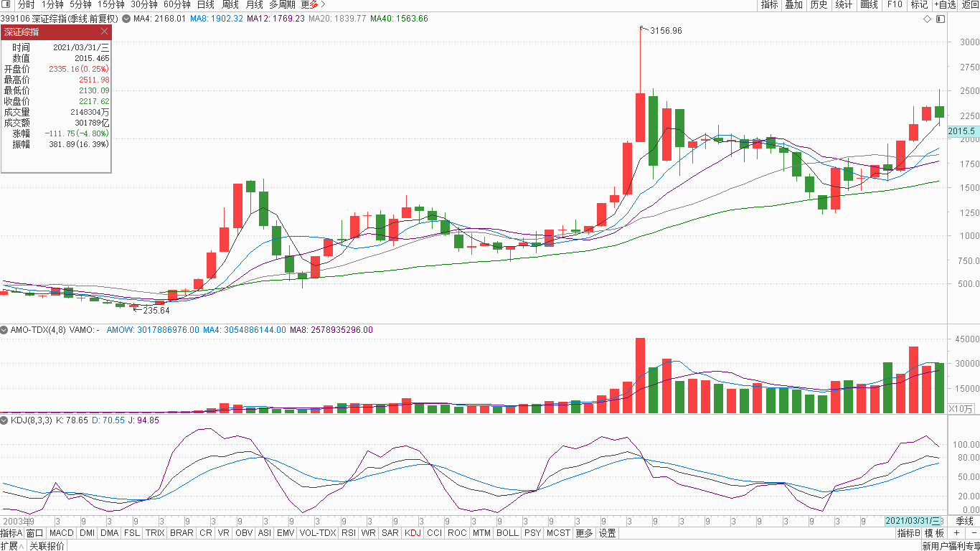Switch to 15分钟 timeframe
Viewport: 980px width, 551px height.
tap(111, 4)
